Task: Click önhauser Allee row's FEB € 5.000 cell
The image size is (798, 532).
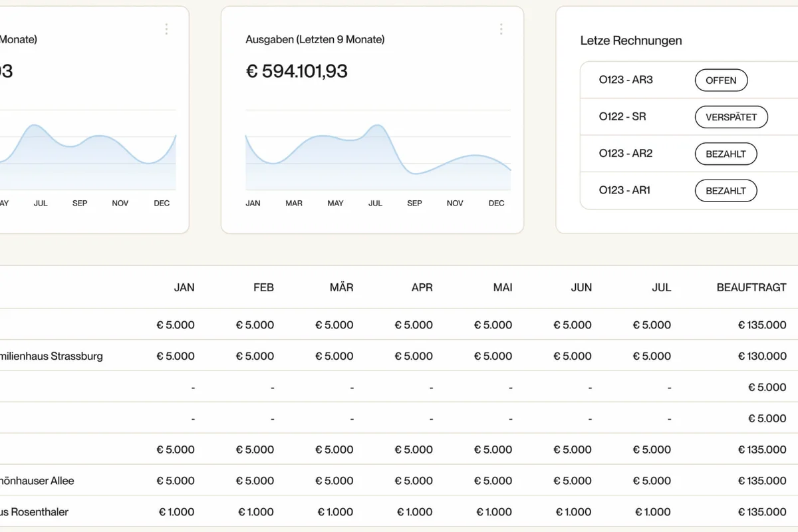Action: point(255,481)
